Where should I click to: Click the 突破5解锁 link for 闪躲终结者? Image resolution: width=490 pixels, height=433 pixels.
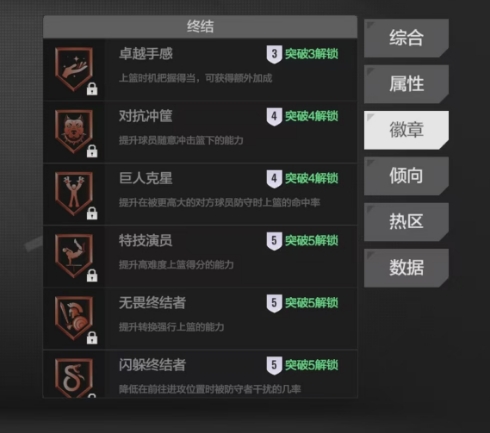[312, 365]
